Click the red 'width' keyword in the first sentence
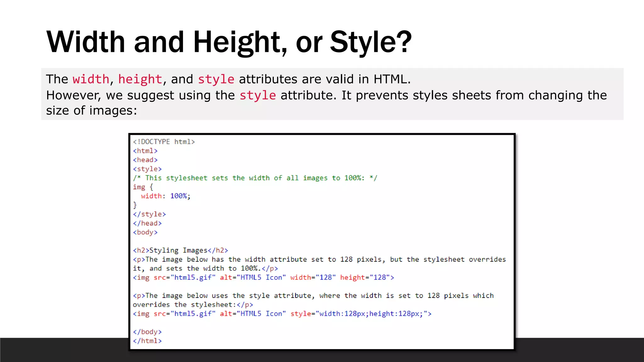The height and width of the screenshot is (362, 644). (91, 79)
